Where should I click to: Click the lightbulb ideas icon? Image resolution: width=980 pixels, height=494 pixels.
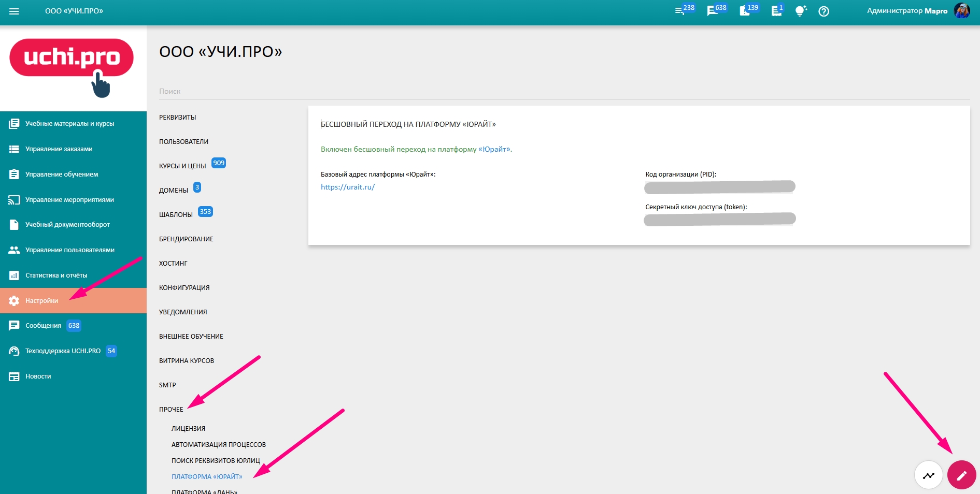[801, 11]
